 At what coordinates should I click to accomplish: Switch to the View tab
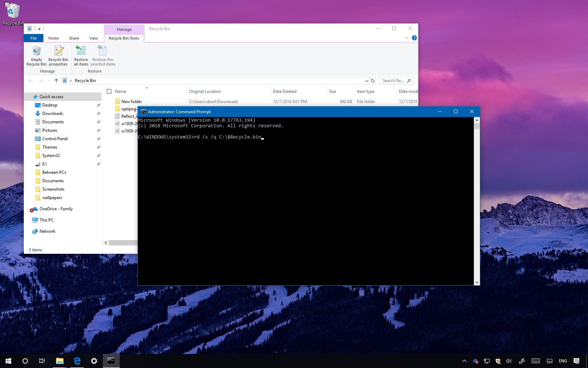pyautogui.click(x=93, y=38)
